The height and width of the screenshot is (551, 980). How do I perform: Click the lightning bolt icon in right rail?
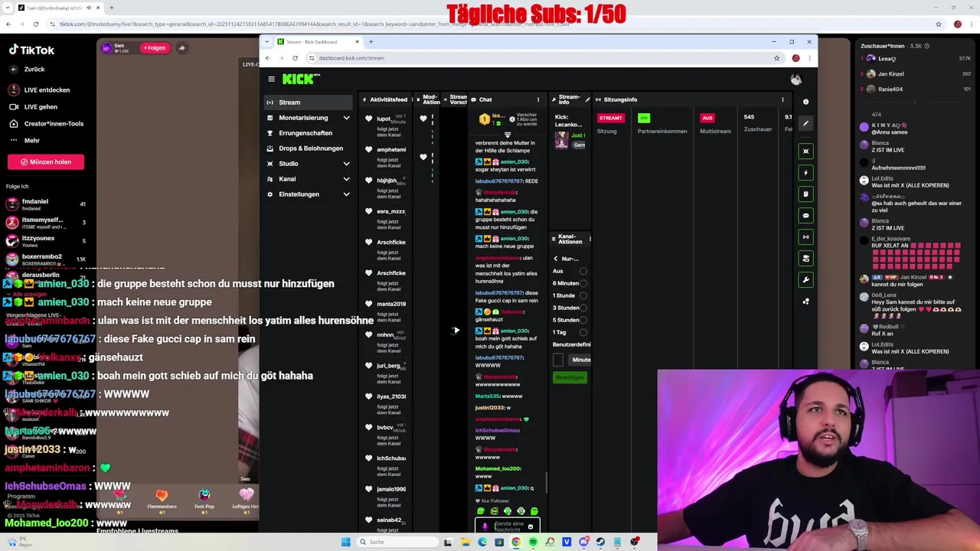point(805,173)
